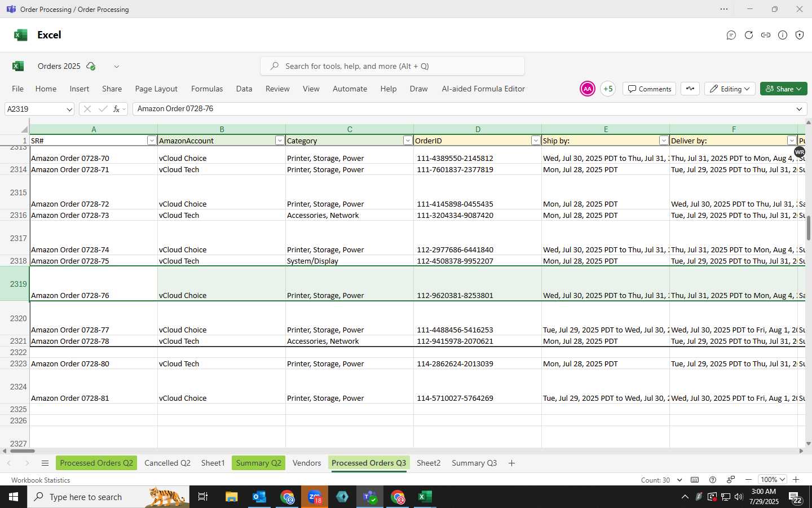Click the search for tools box

coord(392,66)
